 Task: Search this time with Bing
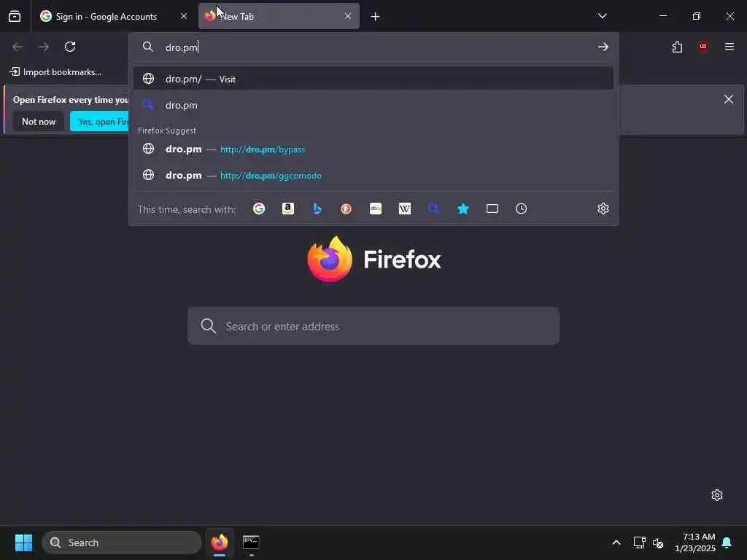click(x=317, y=209)
